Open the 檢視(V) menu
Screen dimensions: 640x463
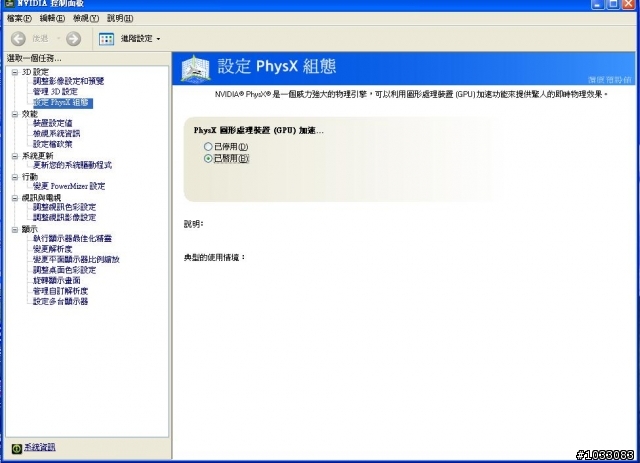pos(86,18)
